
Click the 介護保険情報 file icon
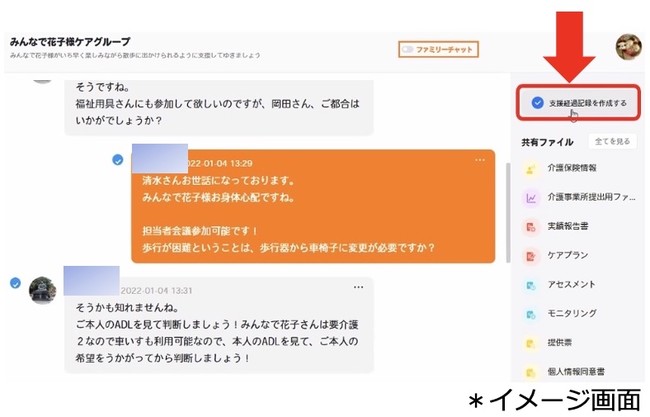(531, 169)
